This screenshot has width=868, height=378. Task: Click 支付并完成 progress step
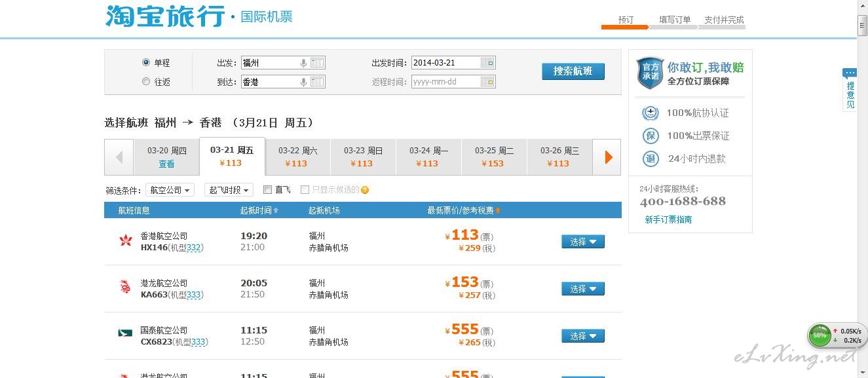[x=724, y=20]
